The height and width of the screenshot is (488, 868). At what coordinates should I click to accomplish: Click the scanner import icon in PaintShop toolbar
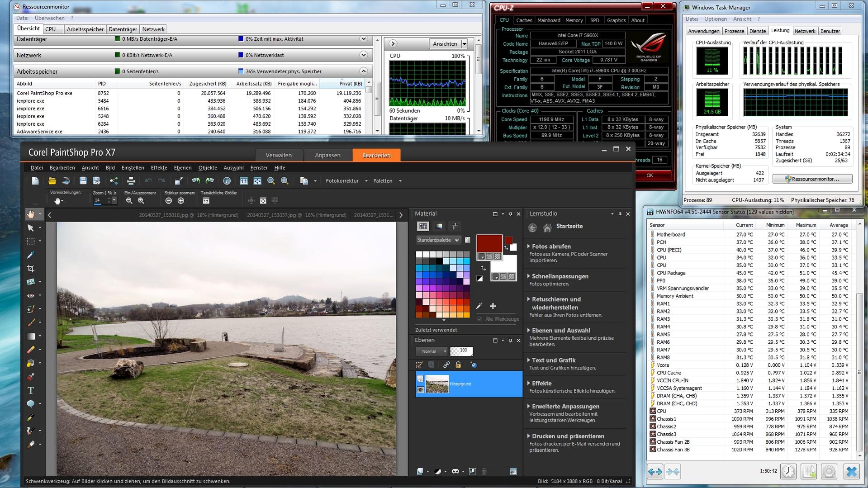[66, 181]
